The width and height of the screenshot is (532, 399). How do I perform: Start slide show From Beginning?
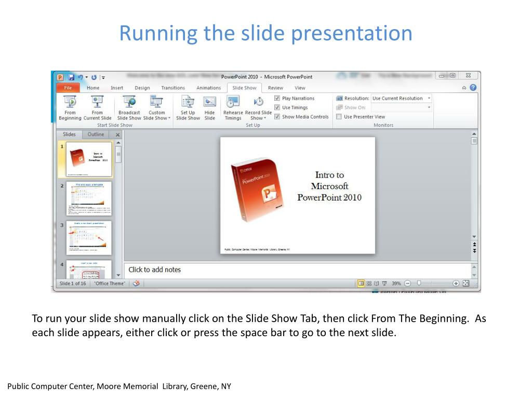tap(70, 108)
